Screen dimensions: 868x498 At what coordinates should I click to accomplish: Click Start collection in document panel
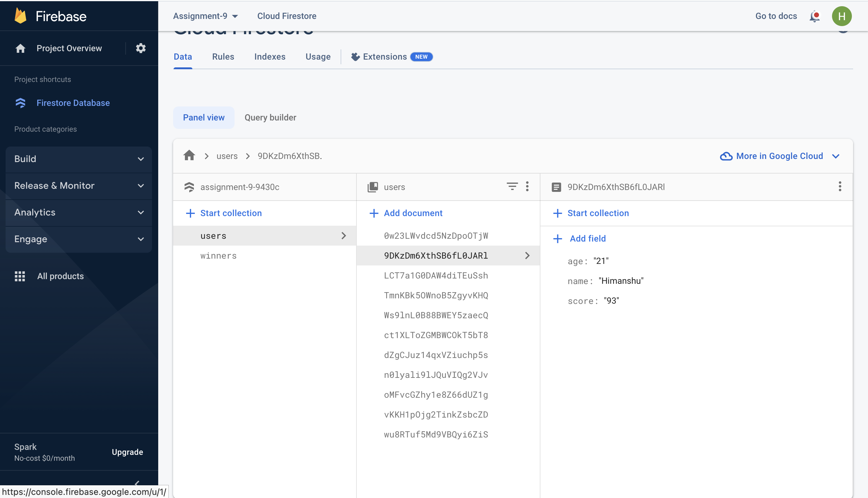point(591,213)
